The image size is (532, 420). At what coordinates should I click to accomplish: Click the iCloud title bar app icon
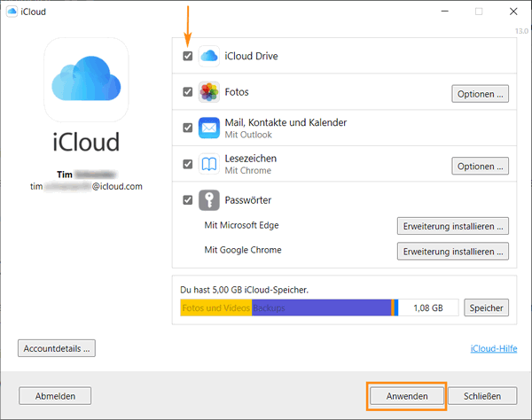click(x=12, y=12)
